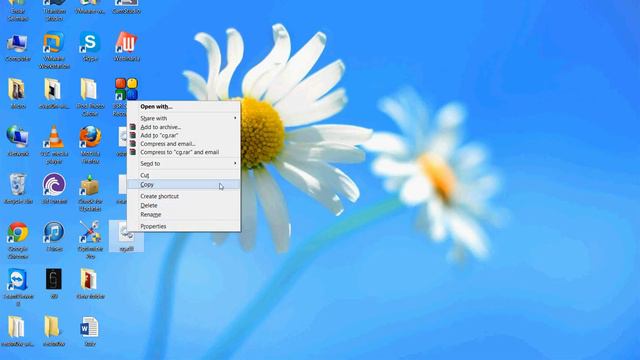Launch the purple BitTorrent shortcut

click(x=53, y=184)
